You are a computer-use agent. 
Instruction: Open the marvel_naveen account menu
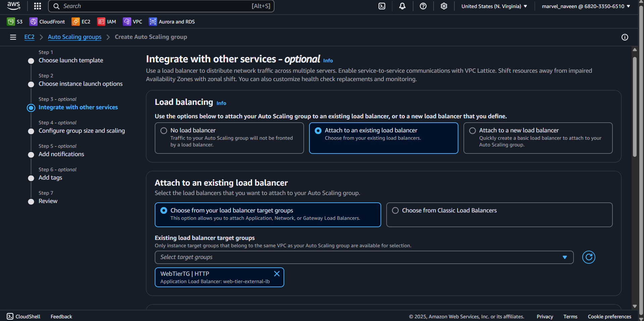click(586, 6)
